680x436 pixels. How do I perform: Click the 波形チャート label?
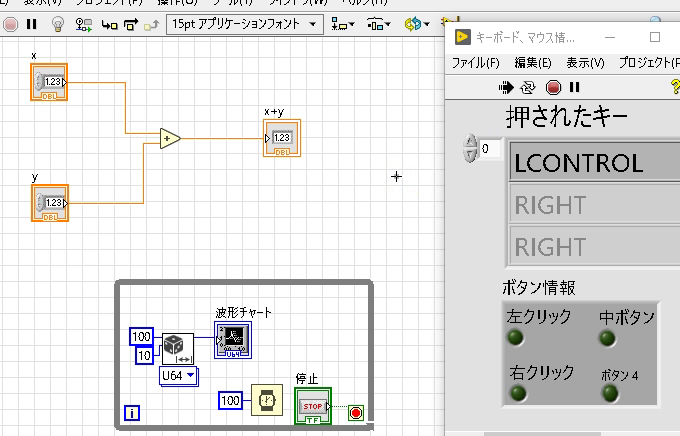(x=243, y=312)
